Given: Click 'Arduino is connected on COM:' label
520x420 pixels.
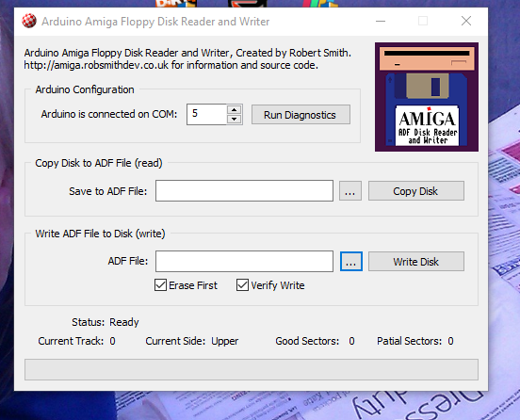Looking at the screenshot, I should pyautogui.click(x=109, y=114).
